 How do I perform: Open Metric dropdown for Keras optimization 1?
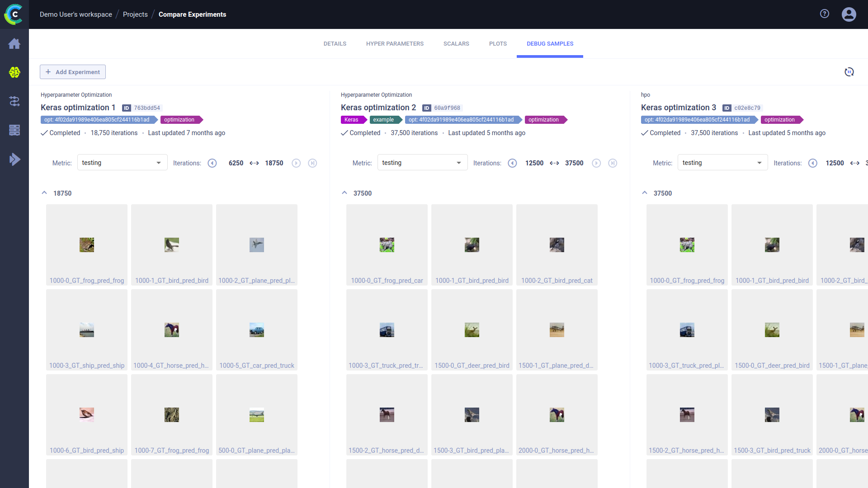click(122, 163)
